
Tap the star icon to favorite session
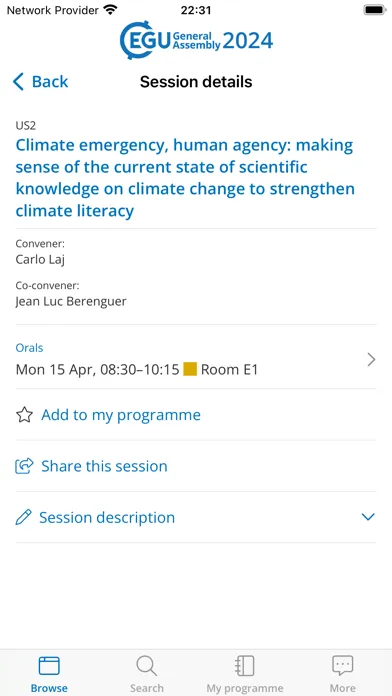point(24,415)
